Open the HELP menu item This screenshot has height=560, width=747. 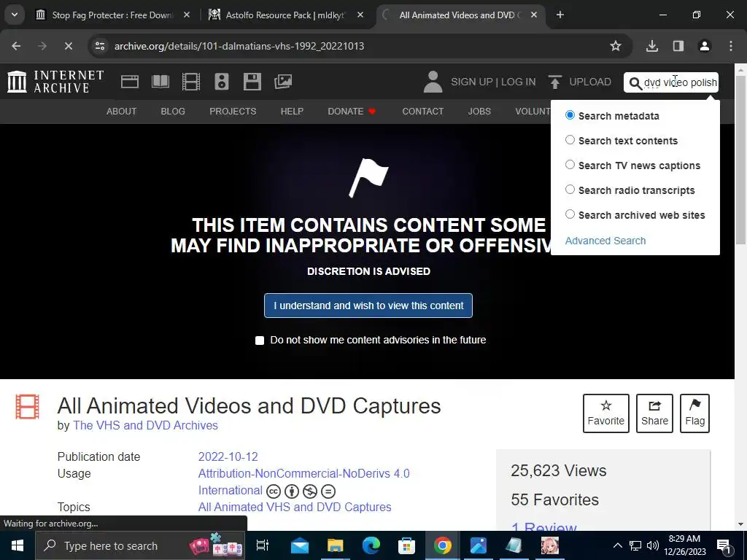[x=292, y=112]
